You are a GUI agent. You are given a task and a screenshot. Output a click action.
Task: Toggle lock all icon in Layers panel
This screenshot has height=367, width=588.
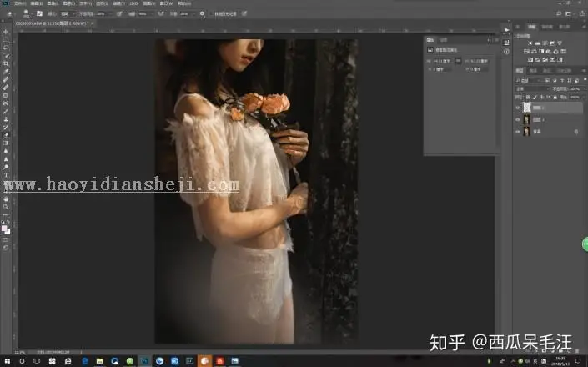coord(555,97)
